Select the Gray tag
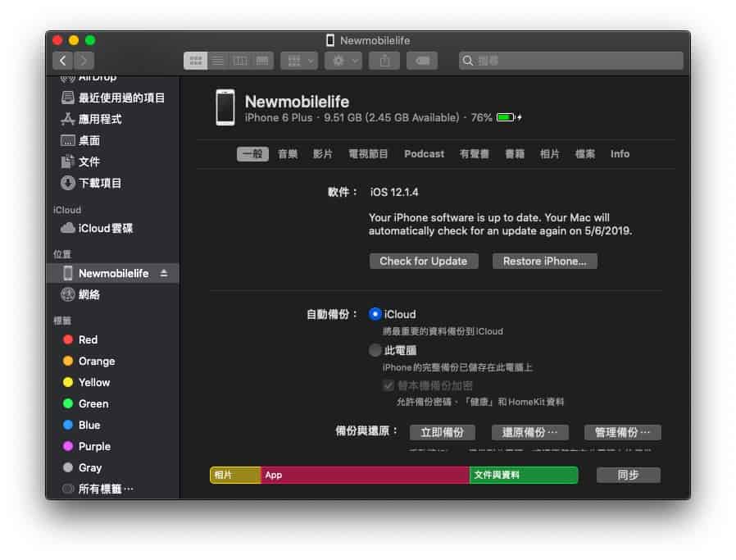736x560 pixels. tap(82, 467)
